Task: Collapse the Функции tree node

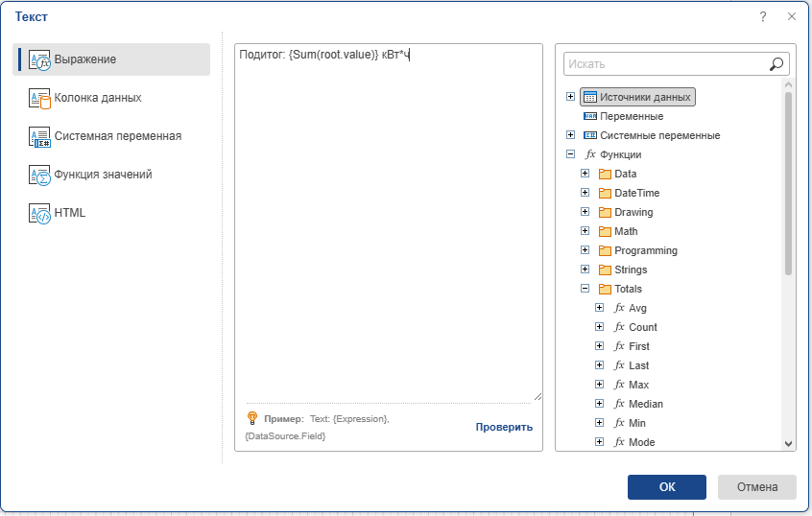Action: [x=570, y=154]
